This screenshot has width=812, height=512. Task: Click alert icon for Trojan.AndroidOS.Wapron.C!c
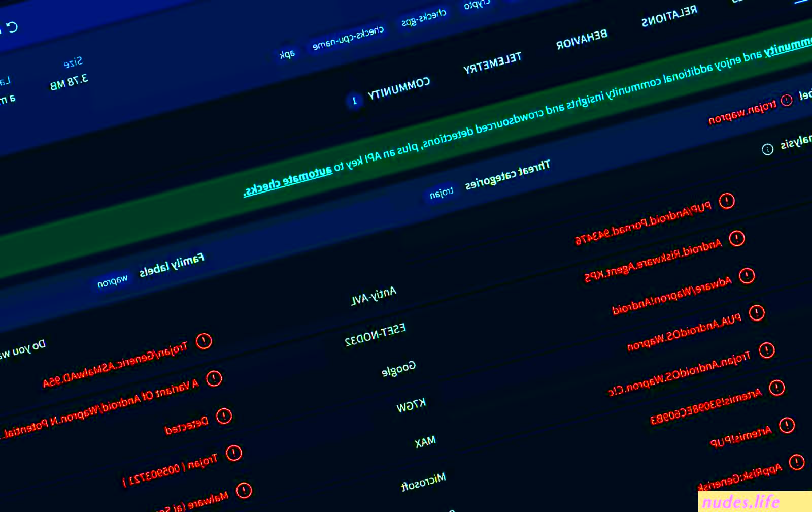767,350
